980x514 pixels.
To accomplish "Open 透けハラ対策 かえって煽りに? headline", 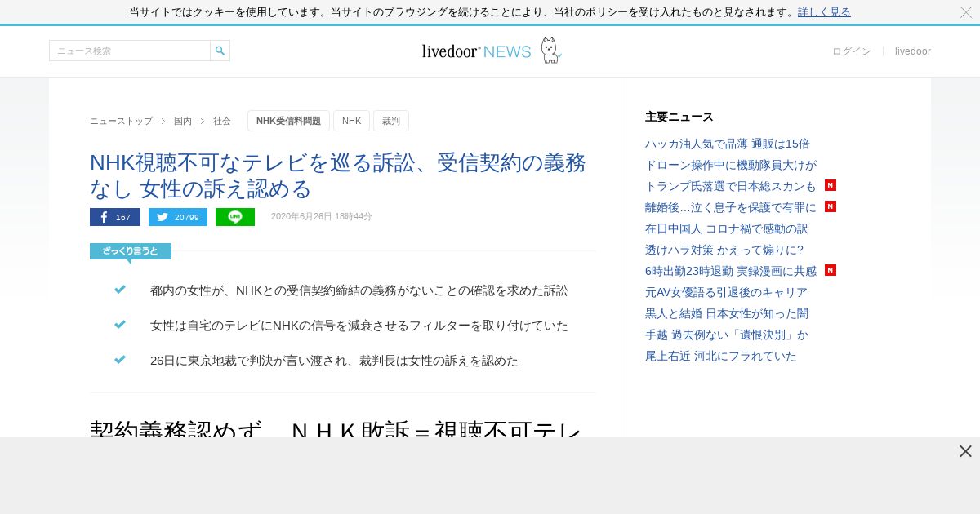I will 724,250.
